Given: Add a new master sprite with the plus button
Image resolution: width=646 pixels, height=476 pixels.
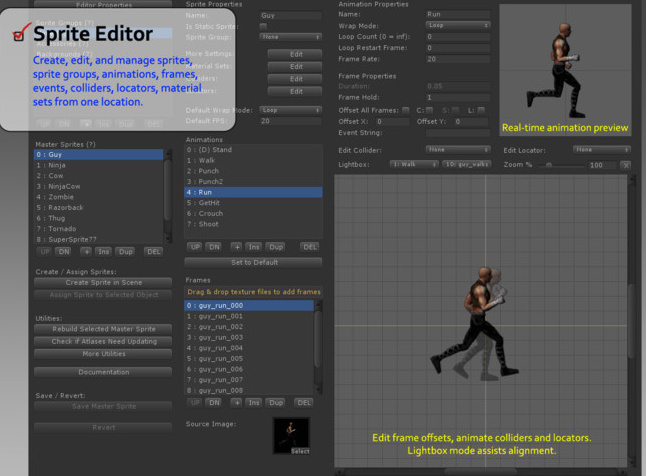Looking at the screenshot, I should click(86, 251).
